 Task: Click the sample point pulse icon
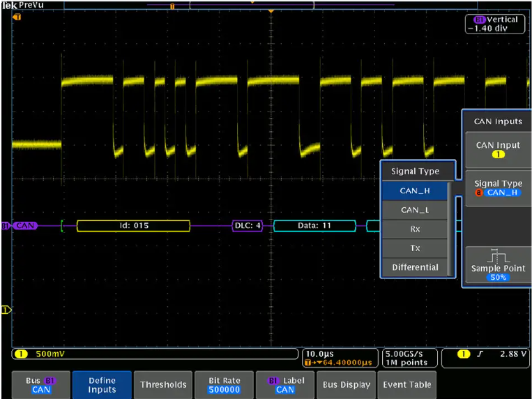click(x=498, y=256)
